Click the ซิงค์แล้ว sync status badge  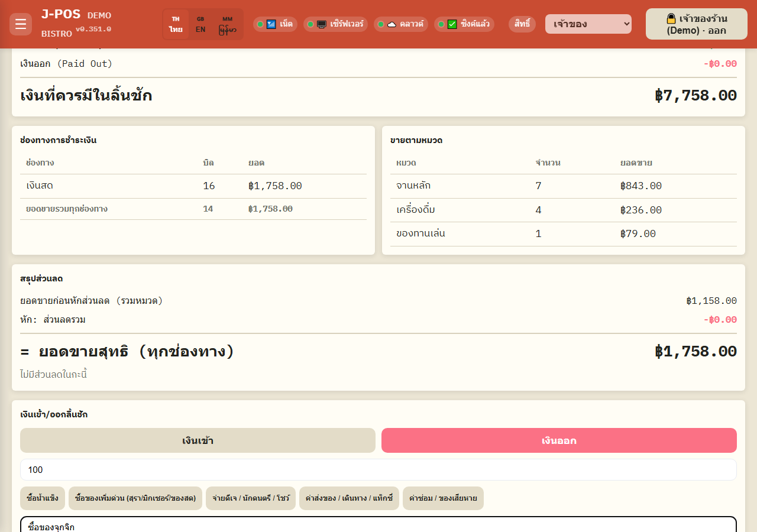click(x=464, y=24)
